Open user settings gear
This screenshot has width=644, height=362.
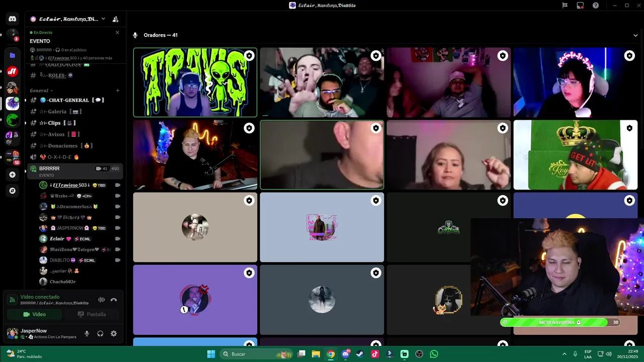pos(114,333)
